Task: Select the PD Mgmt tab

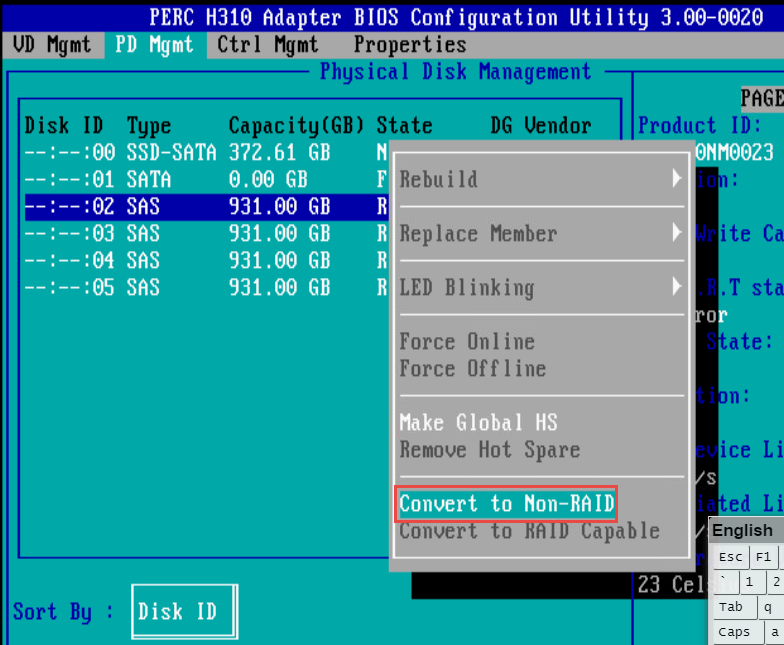Action: click(x=154, y=45)
